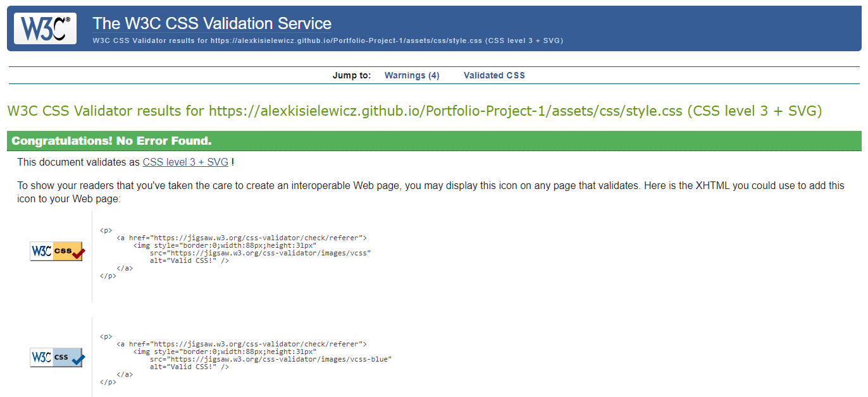The width and height of the screenshot is (868, 397).
Task: Jump to Validated CSS section
Action: pos(494,75)
